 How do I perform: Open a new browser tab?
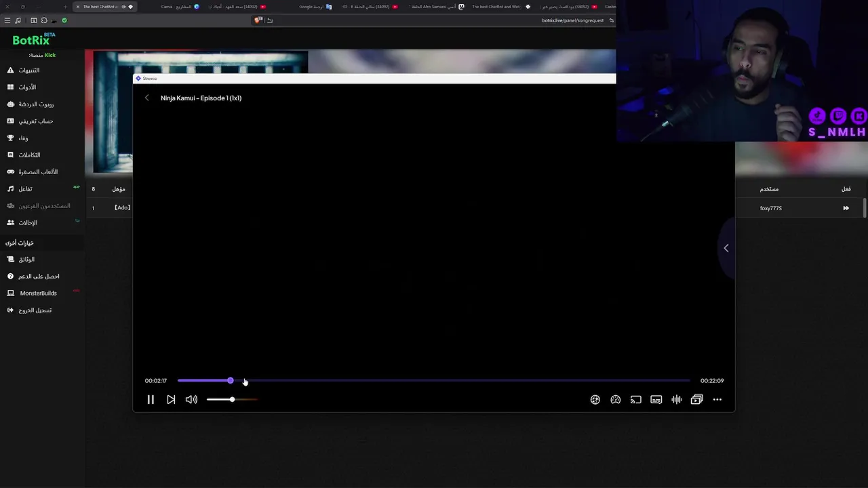pyautogui.click(x=65, y=7)
